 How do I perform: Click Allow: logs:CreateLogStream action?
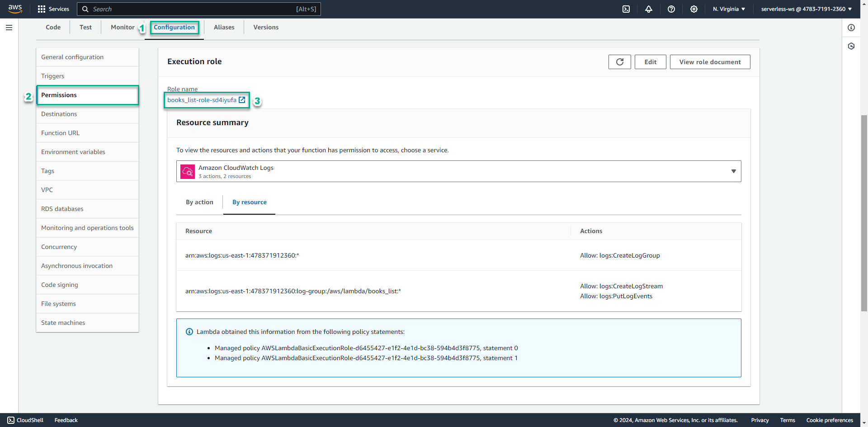pyautogui.click(x=621, y=286)
